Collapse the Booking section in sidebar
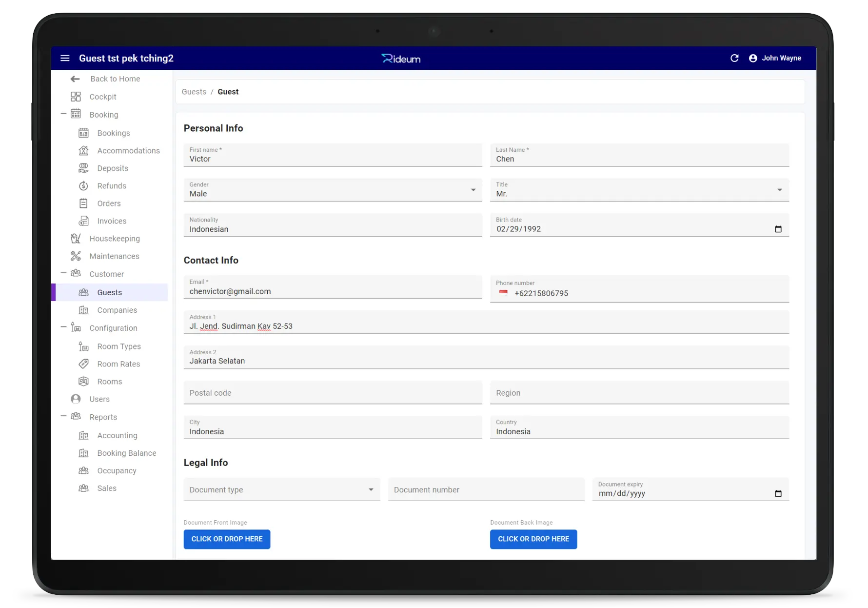 pyautogui.click(x=63, y=114)
